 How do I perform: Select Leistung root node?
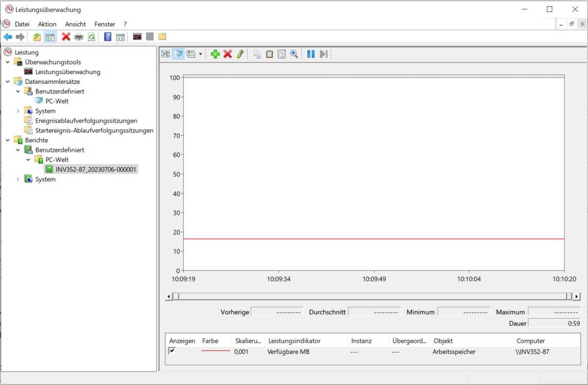point(26,52)
